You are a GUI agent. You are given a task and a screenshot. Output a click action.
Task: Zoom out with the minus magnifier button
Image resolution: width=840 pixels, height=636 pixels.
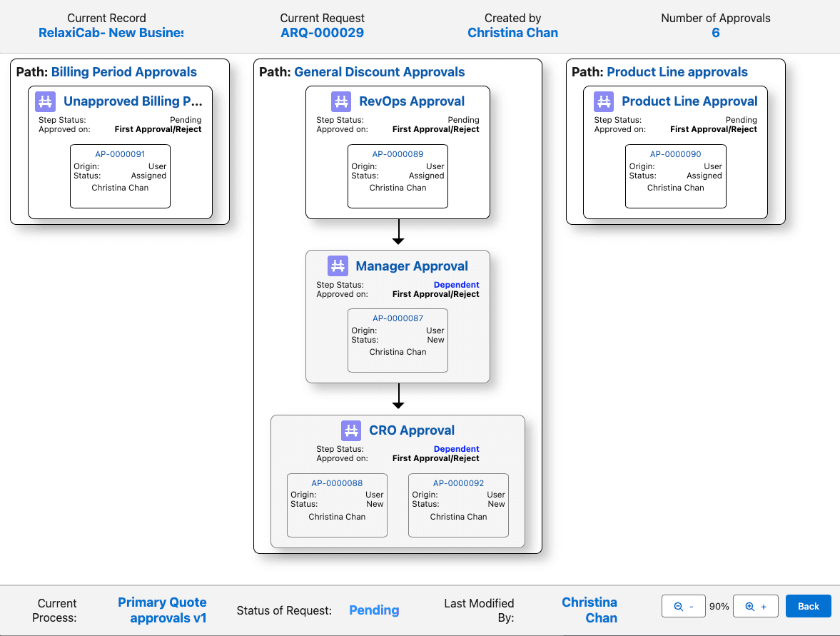coord(683,606)
